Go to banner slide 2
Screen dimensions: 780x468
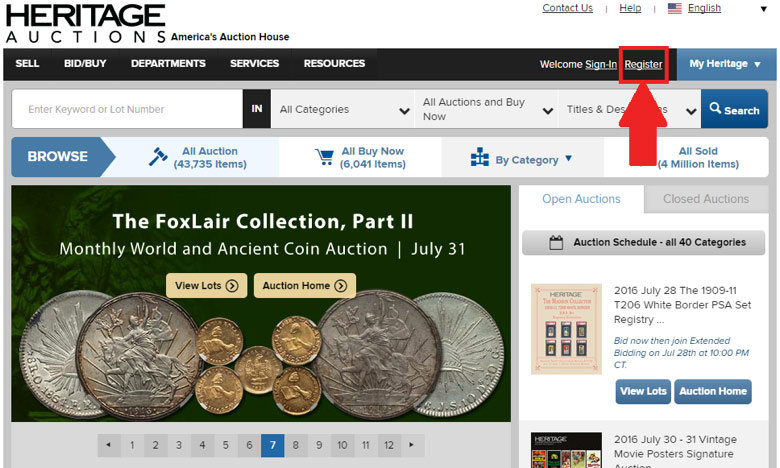156,445
